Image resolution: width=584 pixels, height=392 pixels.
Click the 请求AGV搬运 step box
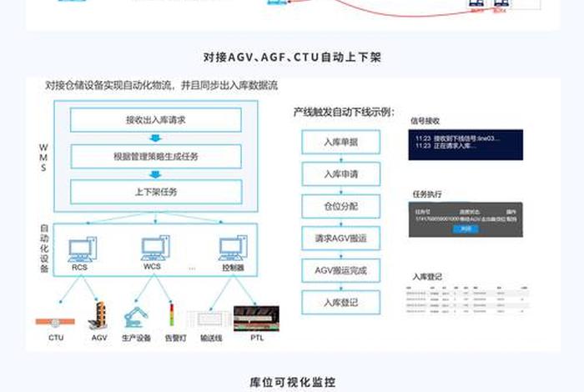point(340,239)
